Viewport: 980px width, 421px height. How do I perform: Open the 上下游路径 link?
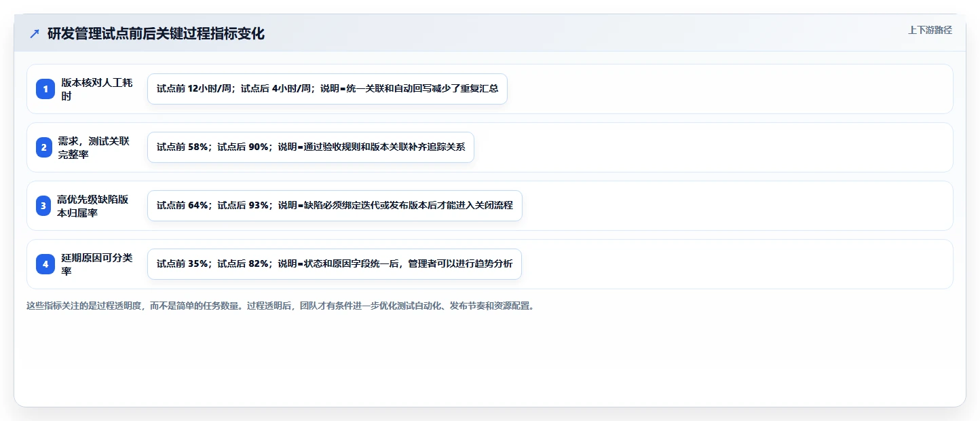(930, 30)
